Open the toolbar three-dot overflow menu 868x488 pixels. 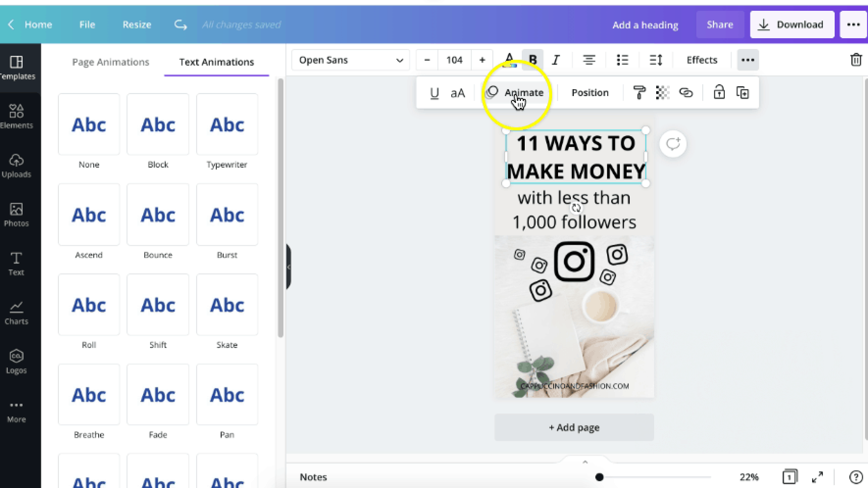coord(747,60)
